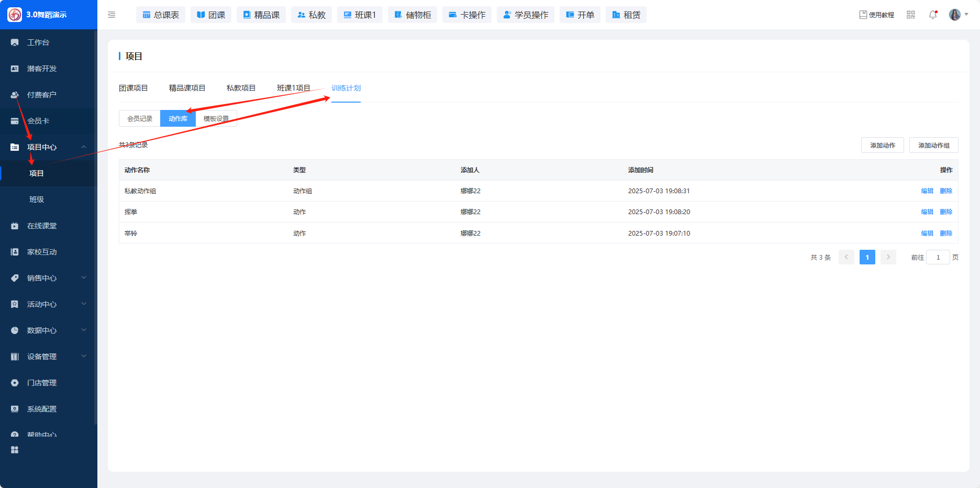Click 编辑 link for 私教动作组 row
Viewport: 980px width, 488px height.
pos(927,191)
